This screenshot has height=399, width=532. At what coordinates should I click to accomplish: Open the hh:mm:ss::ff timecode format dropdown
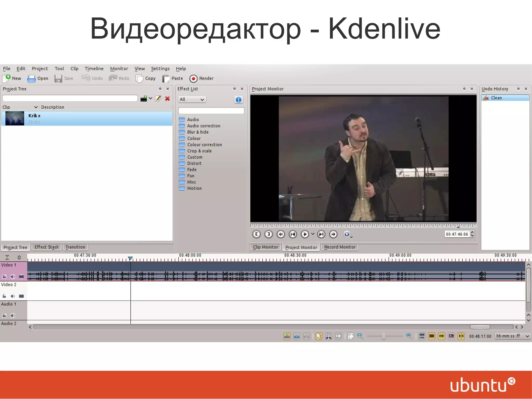click(512, 336)
